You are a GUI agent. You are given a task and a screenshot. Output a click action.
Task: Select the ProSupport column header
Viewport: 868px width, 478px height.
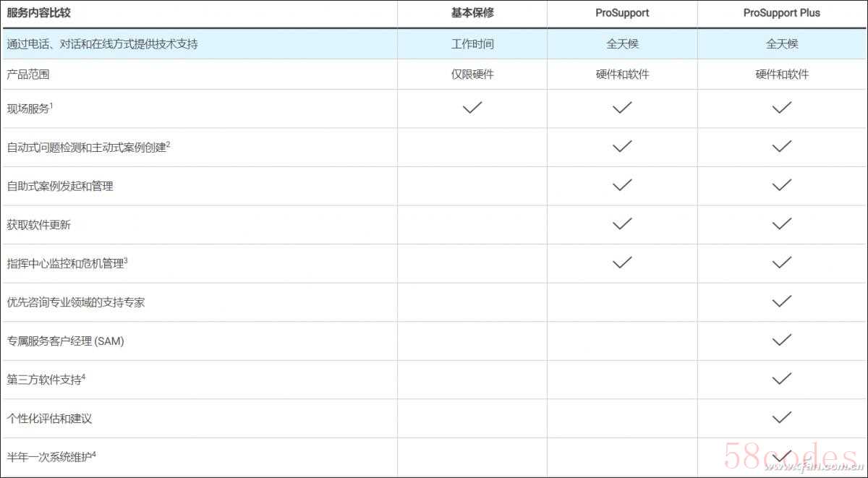[622, 13]
